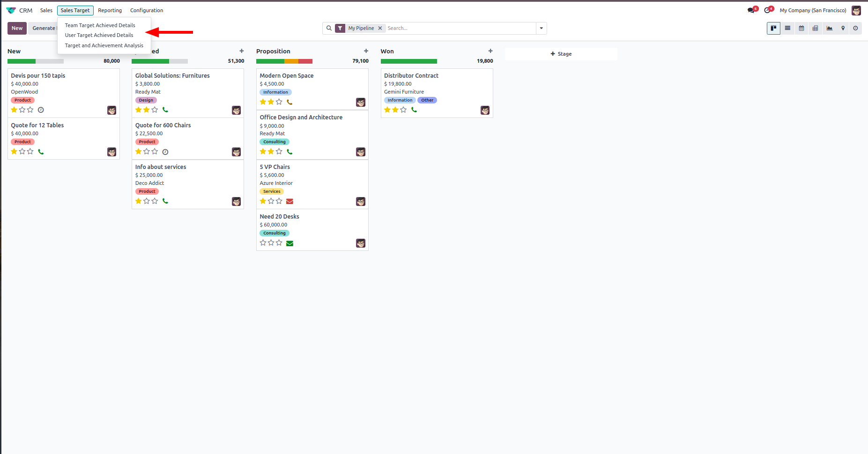Open the Sales menu
The height and width of the screenshot is (454, 868).
pos(46,10)
